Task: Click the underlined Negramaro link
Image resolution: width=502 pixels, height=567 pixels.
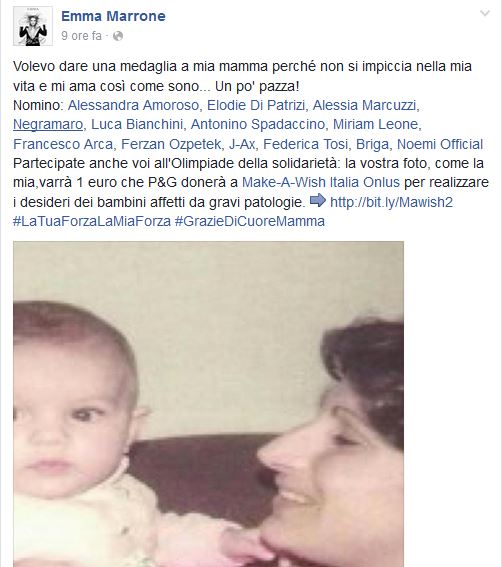Action: (48, 124)
